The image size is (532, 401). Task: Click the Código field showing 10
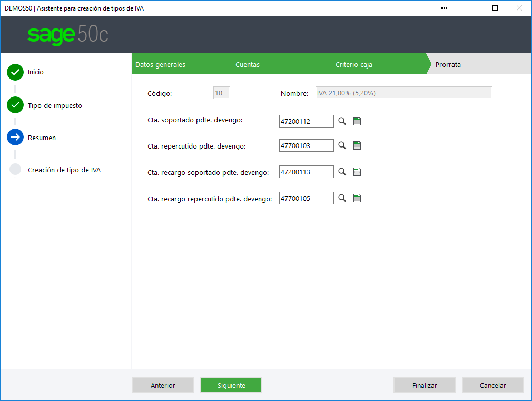[222, 93]
